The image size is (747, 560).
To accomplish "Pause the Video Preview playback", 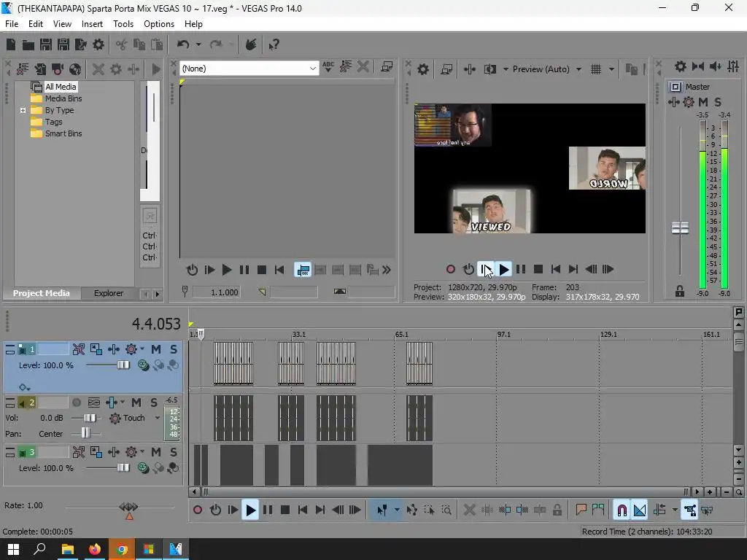I will tap(521, 270).
